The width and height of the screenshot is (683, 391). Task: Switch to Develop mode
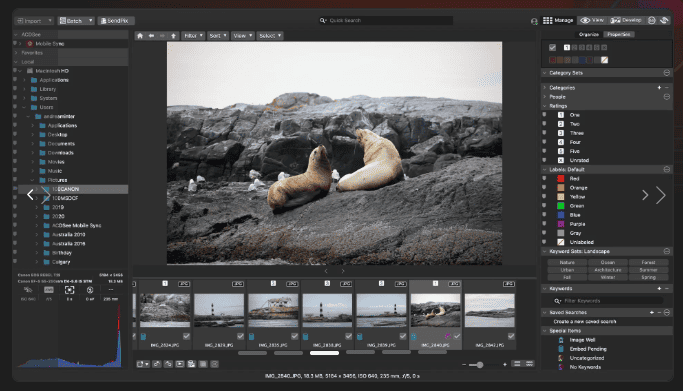[x=626, y=20]
